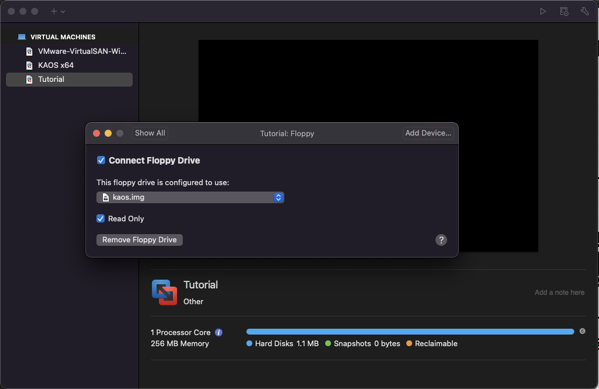
Task: Close the Tutorial: Floppy settings window
Action: tap(97, 133)
